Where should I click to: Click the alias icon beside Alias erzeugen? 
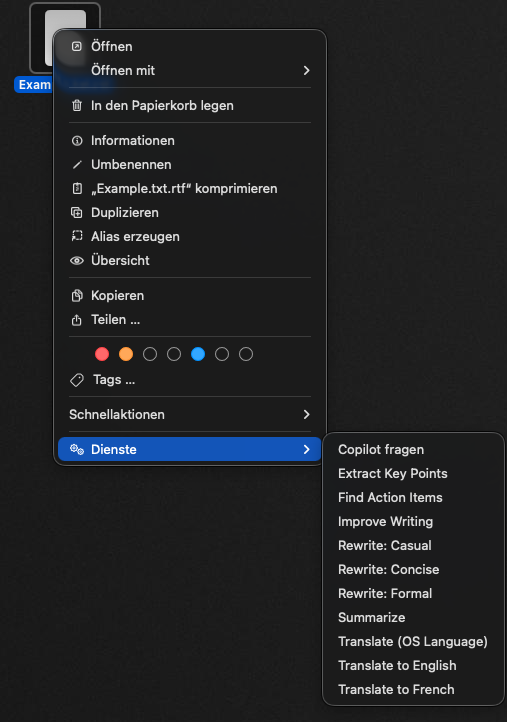click(77, 236)
